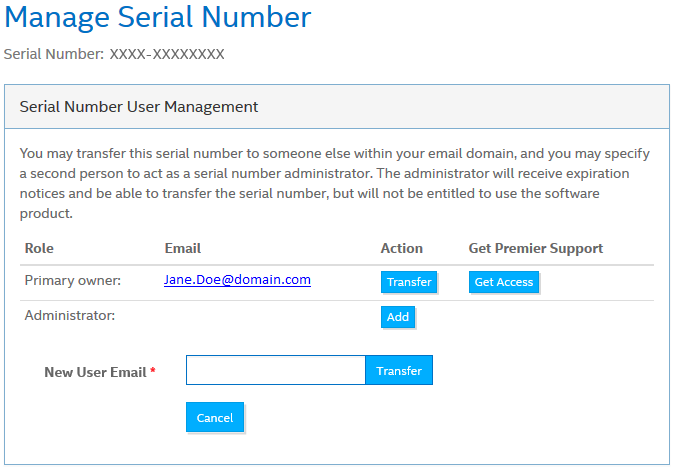Select the Role column header

coord(39,248)
